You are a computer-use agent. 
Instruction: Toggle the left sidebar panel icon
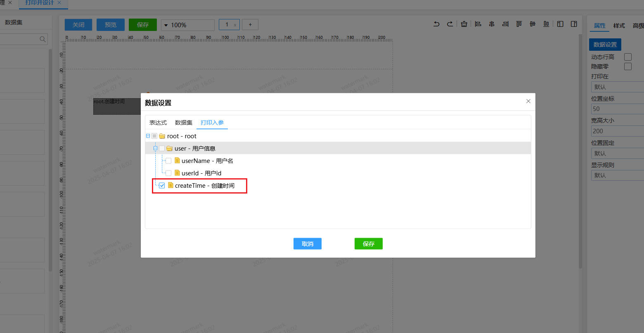click(x=560, y=24)
